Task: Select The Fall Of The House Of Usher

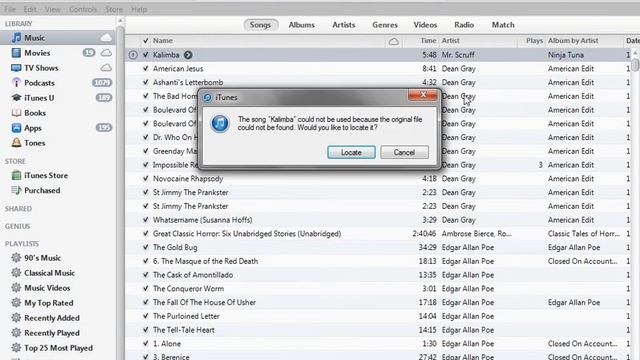Action: point(378,302)
